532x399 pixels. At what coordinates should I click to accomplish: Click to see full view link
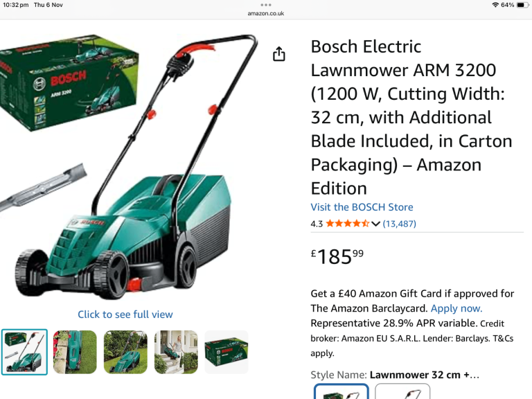(125, 314)
